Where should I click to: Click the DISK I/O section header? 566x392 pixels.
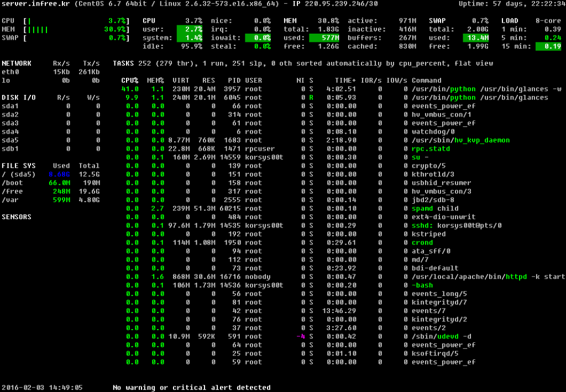tap(19, 98)
